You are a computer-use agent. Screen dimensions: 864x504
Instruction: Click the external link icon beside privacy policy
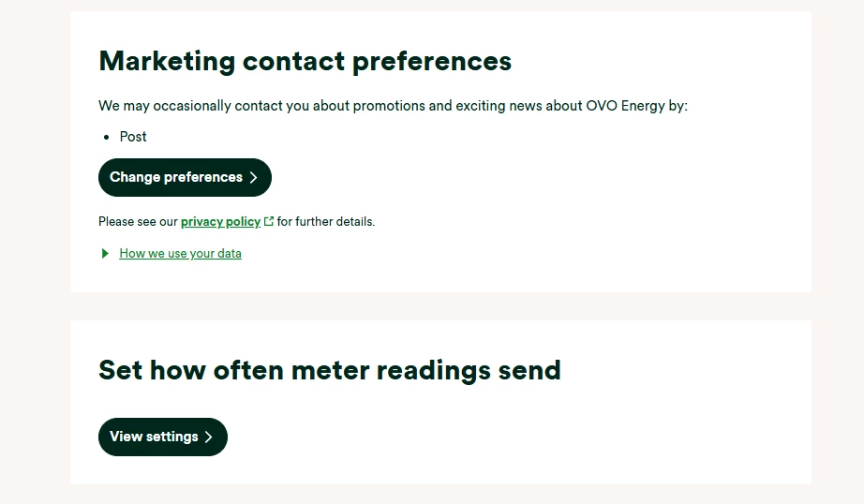(269, 222)
